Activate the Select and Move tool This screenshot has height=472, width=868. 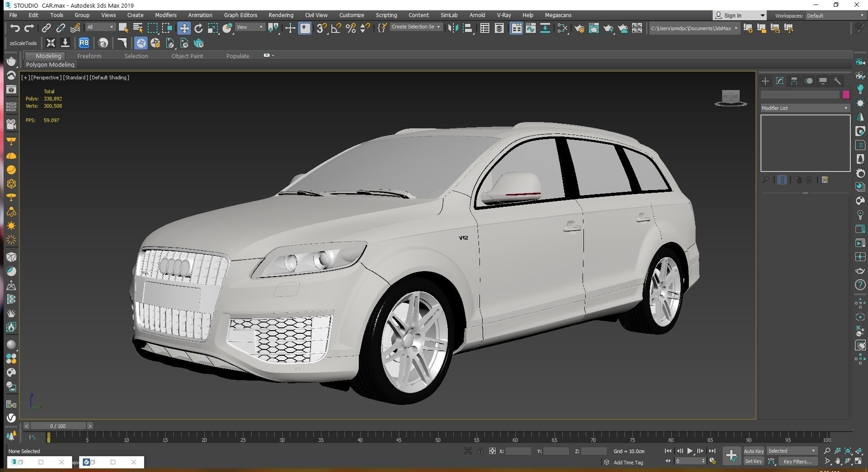coord(184,28)
